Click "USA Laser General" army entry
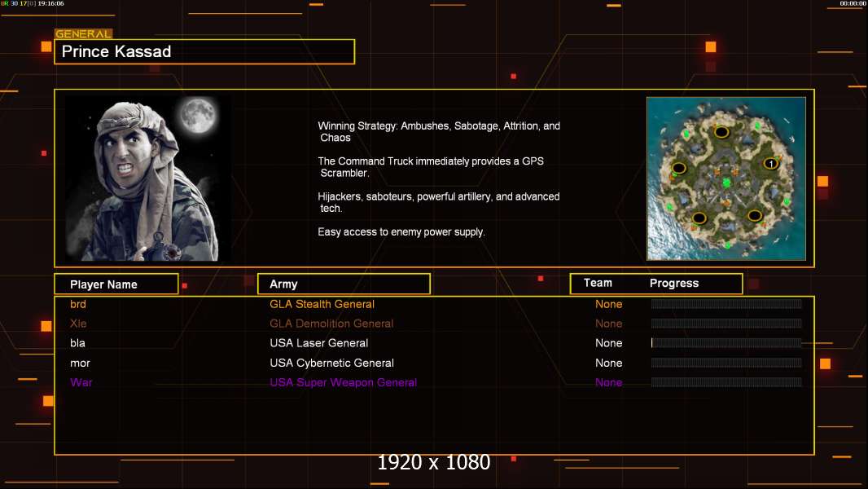868x489 pixels. coord(319,343)
